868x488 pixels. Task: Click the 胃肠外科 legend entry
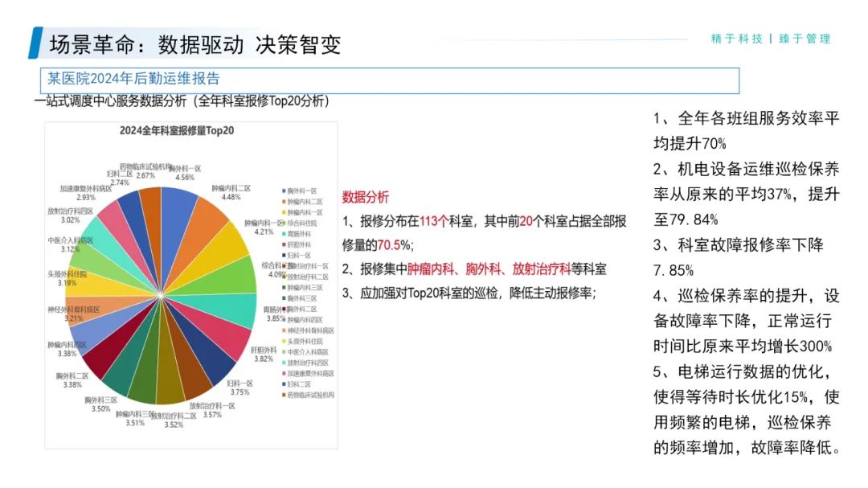pyautogui.click(x=297, y=234)
